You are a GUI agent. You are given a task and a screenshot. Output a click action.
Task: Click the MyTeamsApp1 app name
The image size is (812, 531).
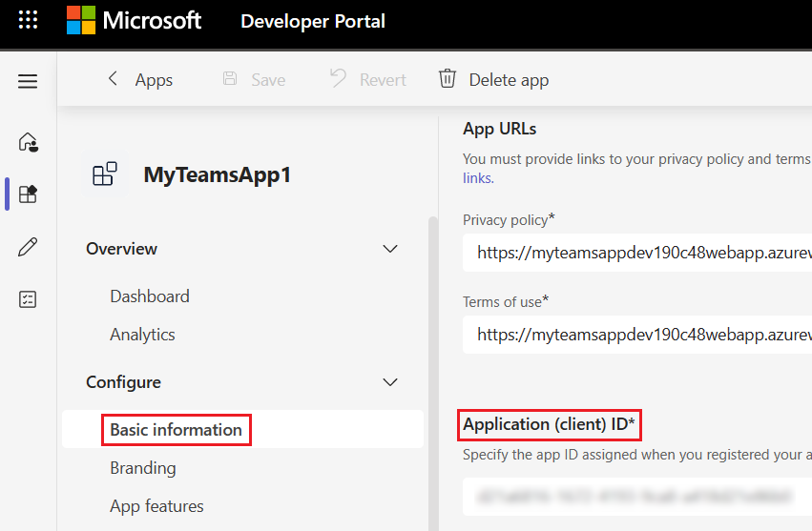click(x=217, y=174)
